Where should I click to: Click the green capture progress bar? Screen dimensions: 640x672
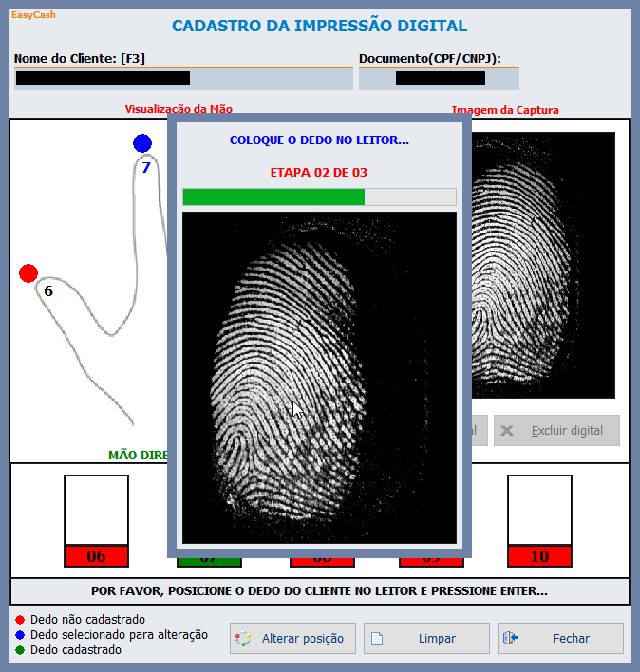point(274,196)
